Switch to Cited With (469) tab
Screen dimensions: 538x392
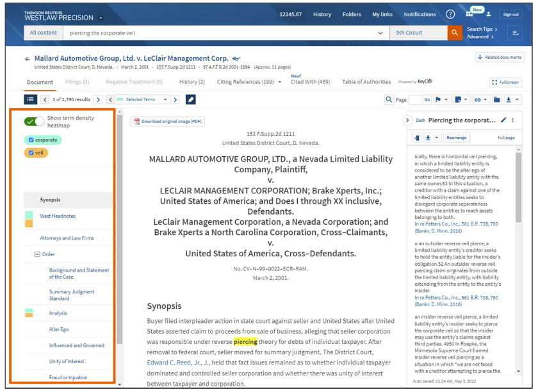[x=310, y=82]
